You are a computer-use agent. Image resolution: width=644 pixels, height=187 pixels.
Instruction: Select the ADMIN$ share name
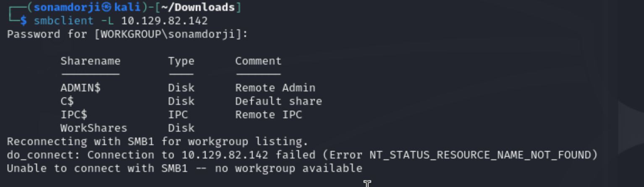[81, 88]
